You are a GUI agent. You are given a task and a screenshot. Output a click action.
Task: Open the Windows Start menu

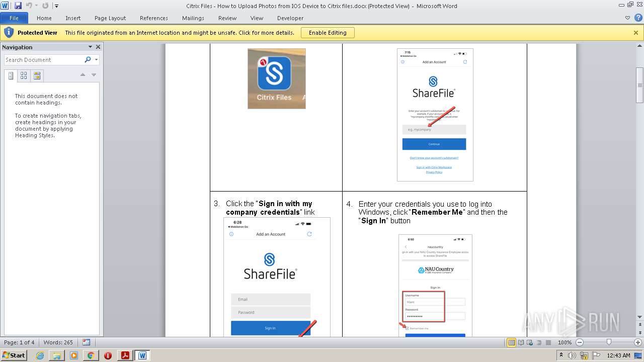pyautogui.click(x=14, y=355)
